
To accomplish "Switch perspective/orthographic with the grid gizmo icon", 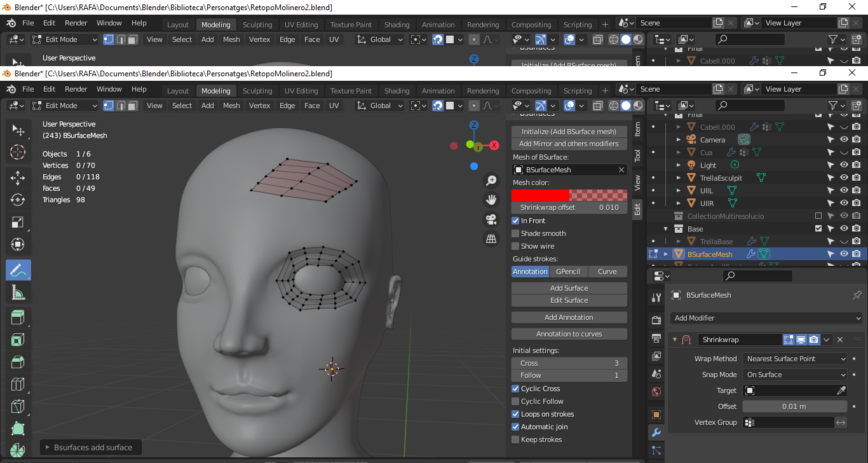I will click(491, 239).
